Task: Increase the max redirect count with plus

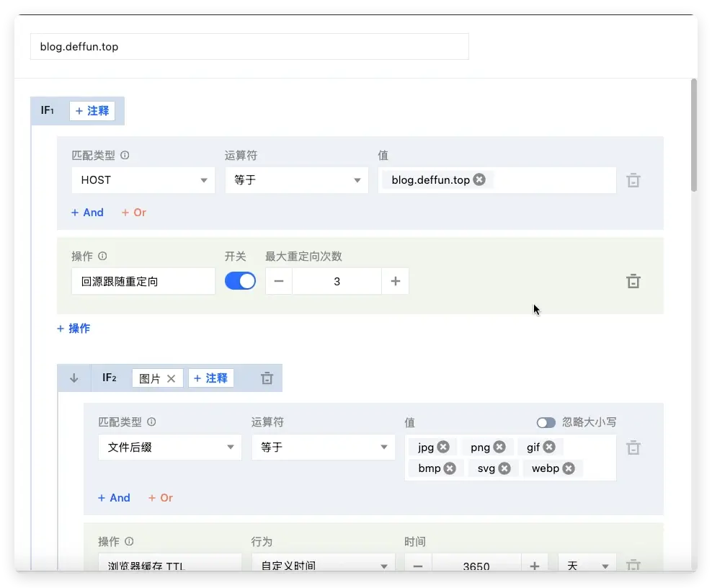Action: pos(395,281)
